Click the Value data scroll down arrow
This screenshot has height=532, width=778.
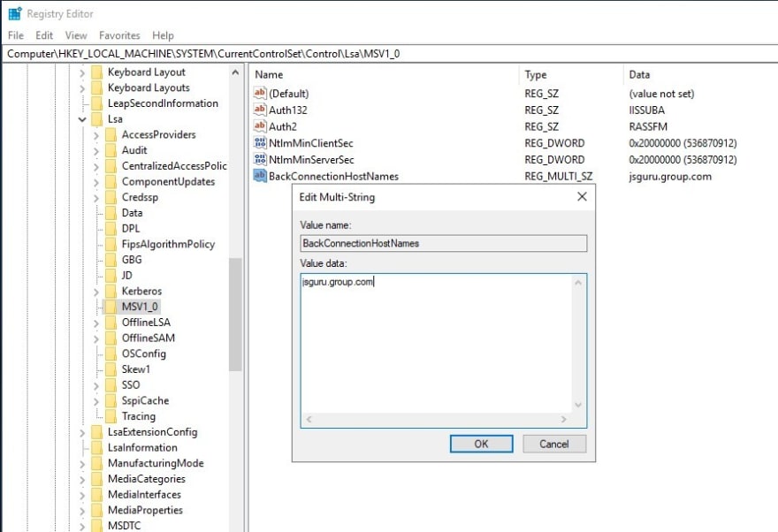(578, 405)
